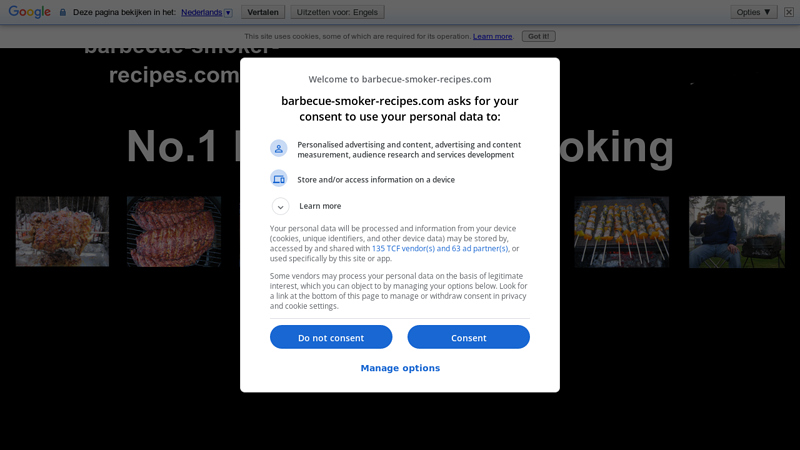Viewport: 800px width, 450px height.
Task: Open the cookie notice Learn more link
Action: pyautogui.click(x=492, y=36)
